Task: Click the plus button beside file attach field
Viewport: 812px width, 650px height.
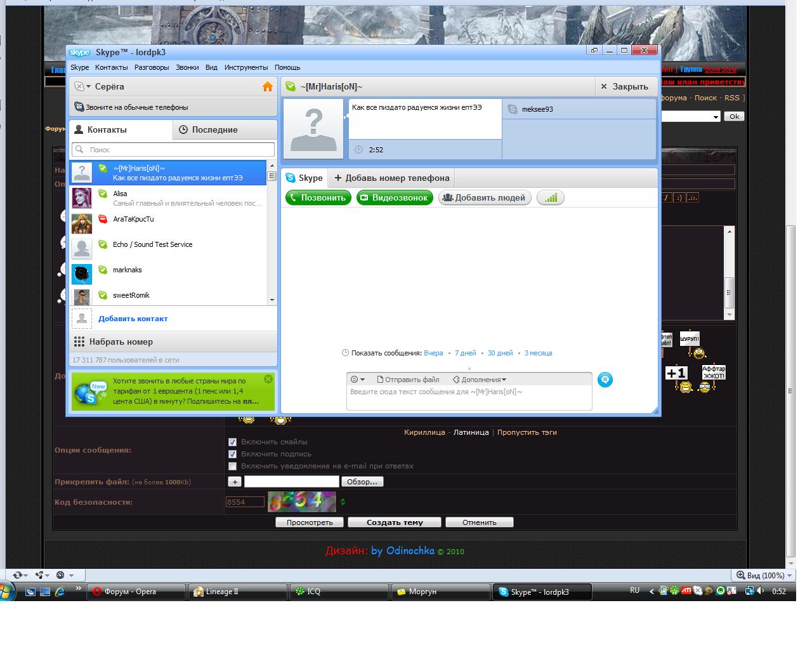Action: [x=235, y=482]
